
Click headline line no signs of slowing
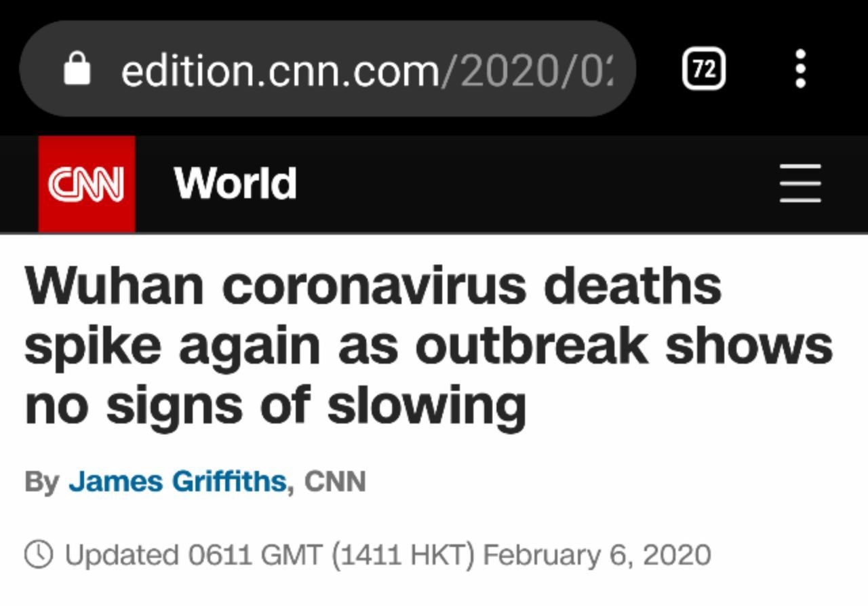coord(275,405)
